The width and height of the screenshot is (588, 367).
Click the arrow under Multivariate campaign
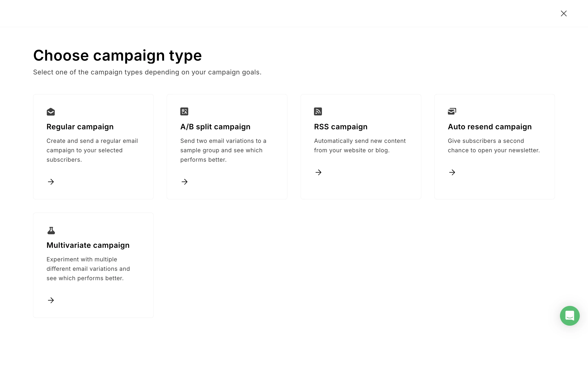pos(51,300)
